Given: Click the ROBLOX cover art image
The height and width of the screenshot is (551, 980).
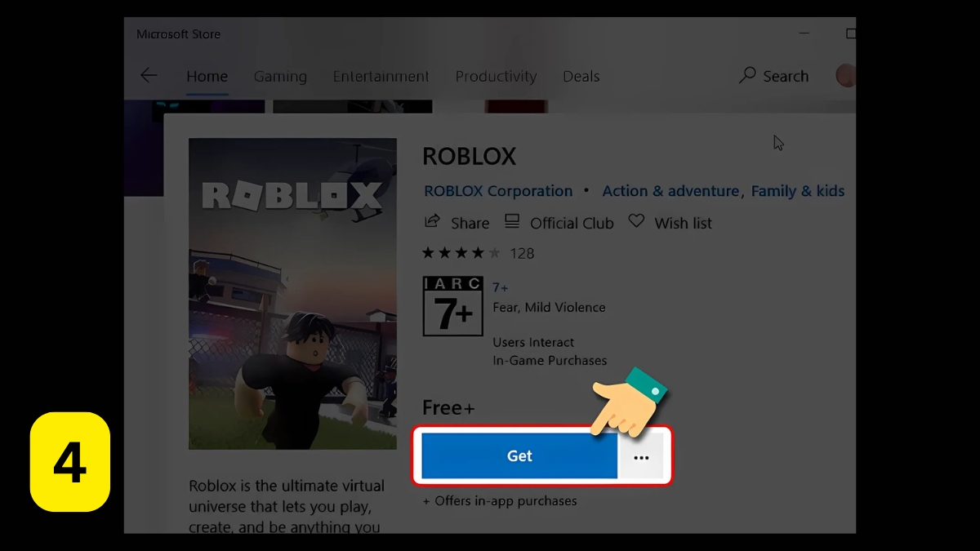Looking at the screenshot, I should click(x=292, y=294).
